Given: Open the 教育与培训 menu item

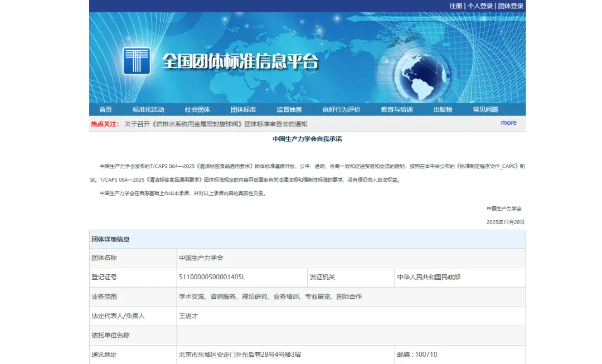Looking at the screenshot, I should [397, 110].
